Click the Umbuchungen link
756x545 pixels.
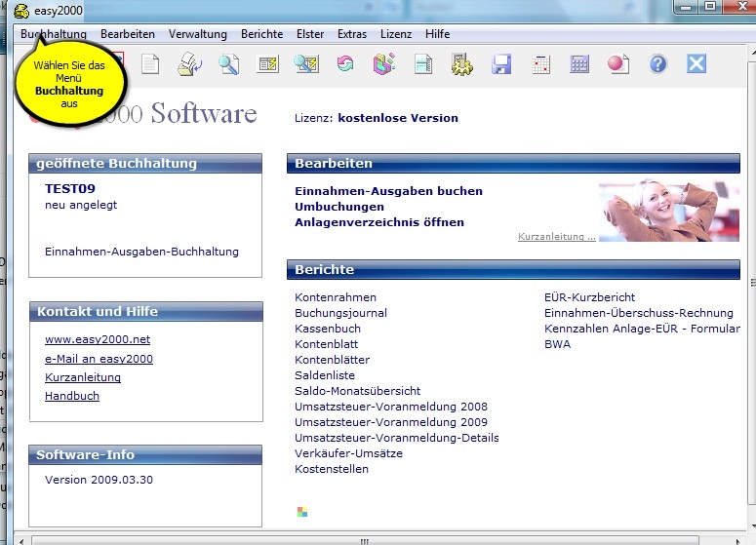point(339,207)
